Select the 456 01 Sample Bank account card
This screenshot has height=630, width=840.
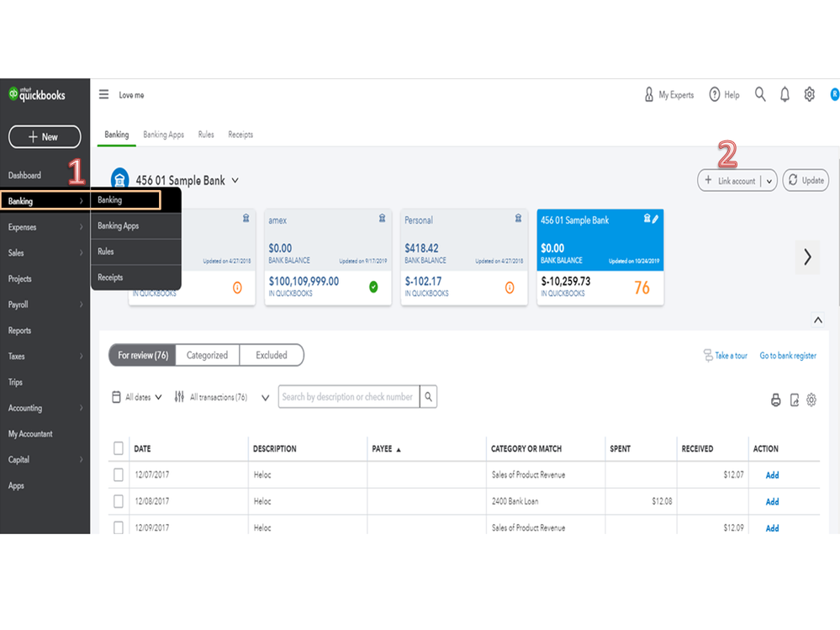coord(600,257)
